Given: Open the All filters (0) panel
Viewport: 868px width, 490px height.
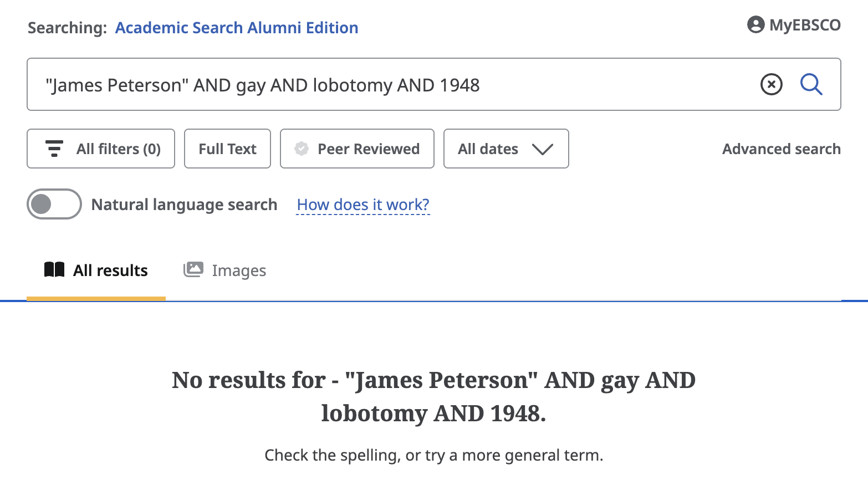Looking at the screenshot, I should [x=118, y=149].
